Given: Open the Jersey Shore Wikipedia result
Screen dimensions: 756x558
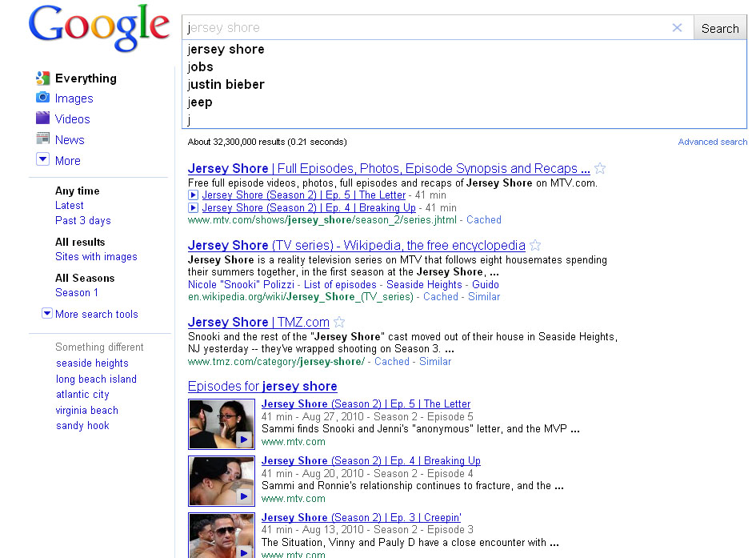Looking at the screenshot, I should coord(356,246).
